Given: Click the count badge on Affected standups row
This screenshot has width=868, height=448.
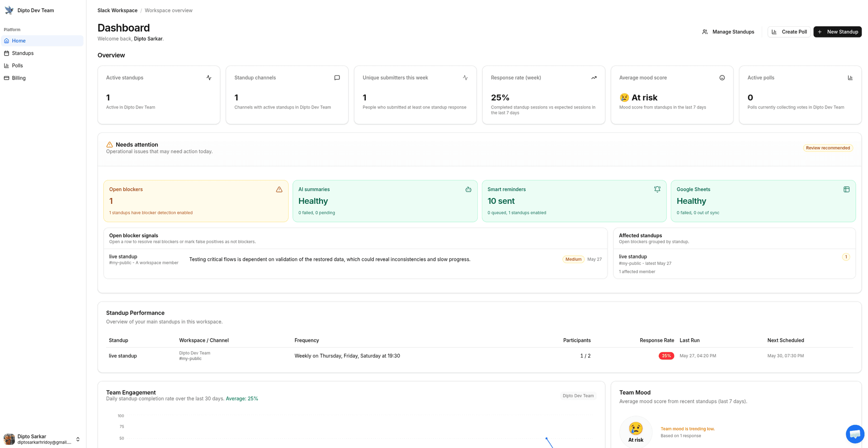Looking at the screenshot, I should point(846,257).
